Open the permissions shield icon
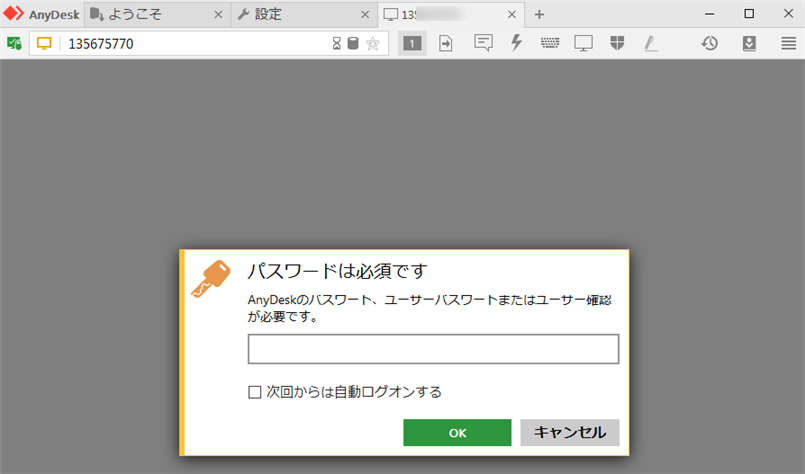This screenshot has height=474, width=805. (617, 43)
